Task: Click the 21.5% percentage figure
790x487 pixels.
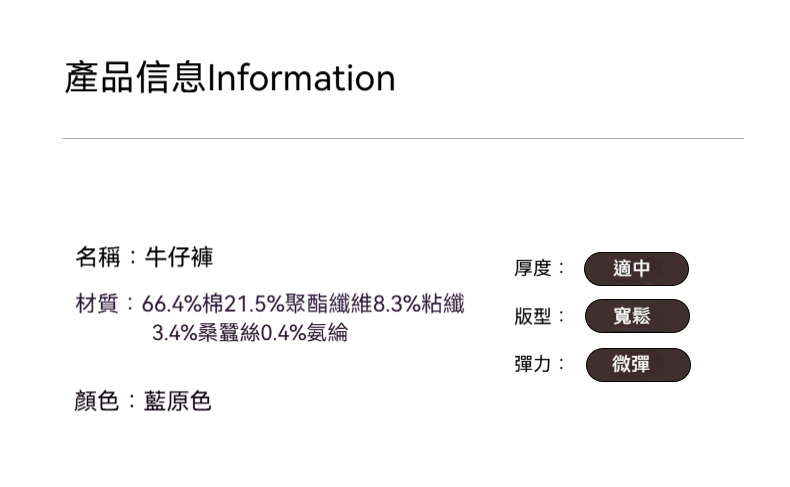Action: click(x=254, y=303)
